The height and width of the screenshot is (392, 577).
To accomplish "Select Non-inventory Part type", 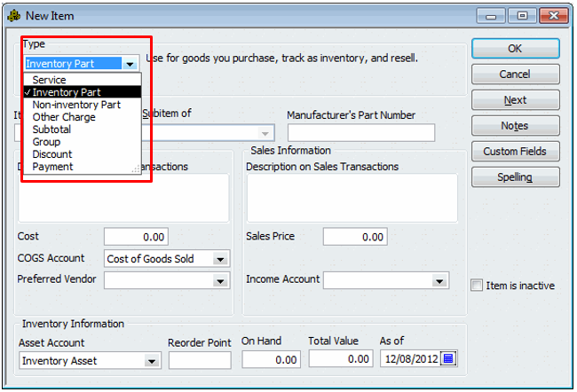I will pyautogui.click(x=83, y=105).
